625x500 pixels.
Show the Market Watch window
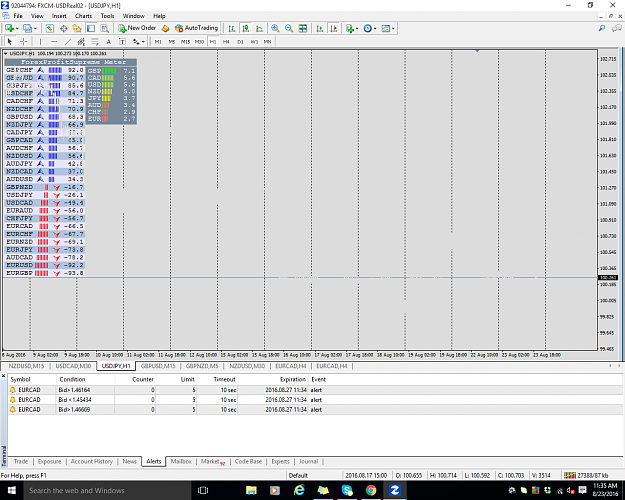[49, 28]
